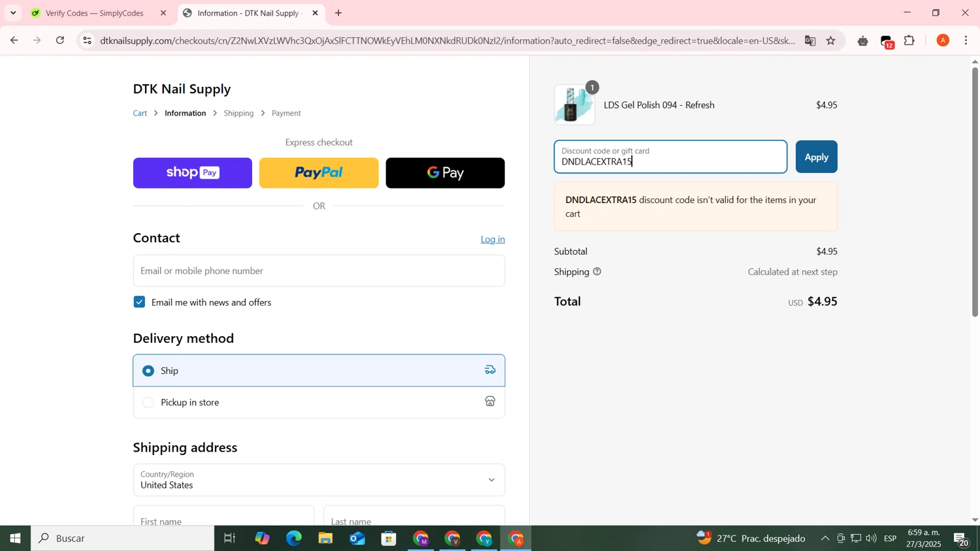Open ESP language indicator in tray
This screenshot has width=980, height=551.
(x=890, y=539)
